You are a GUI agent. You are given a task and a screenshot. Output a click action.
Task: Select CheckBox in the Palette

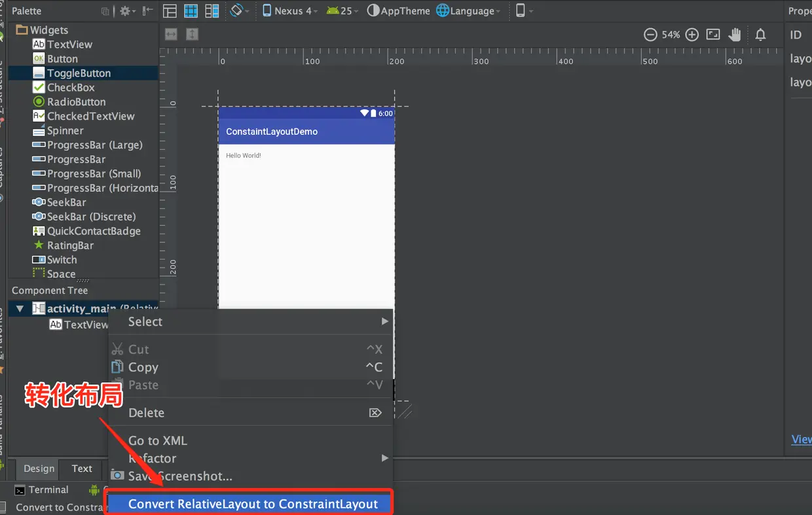(x=64, y=88)
